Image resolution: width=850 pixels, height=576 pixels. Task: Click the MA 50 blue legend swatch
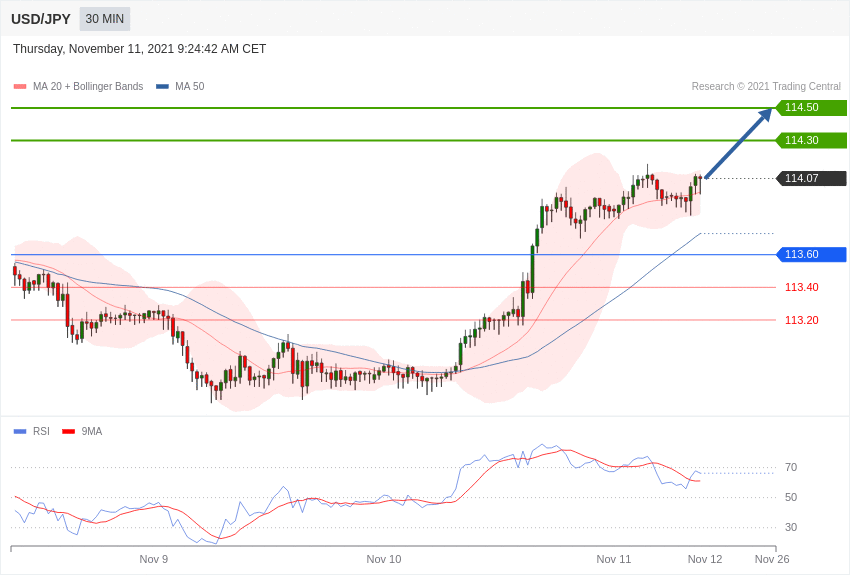click(x=162, y=86)
